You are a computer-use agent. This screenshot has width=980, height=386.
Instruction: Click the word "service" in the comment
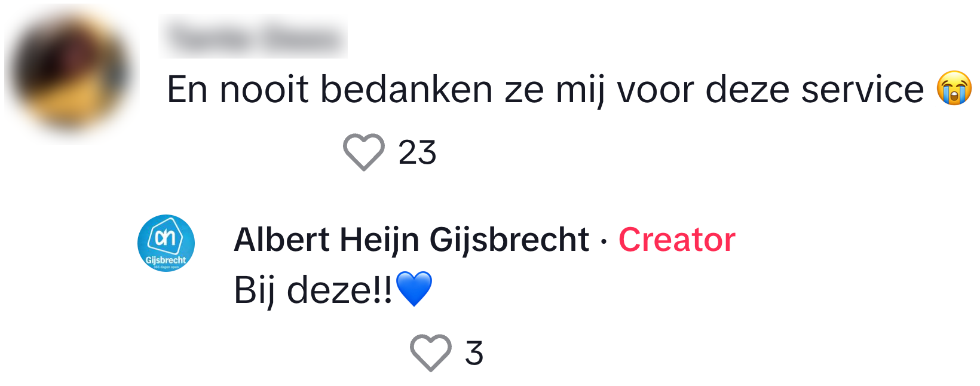[x=862, y=90]
